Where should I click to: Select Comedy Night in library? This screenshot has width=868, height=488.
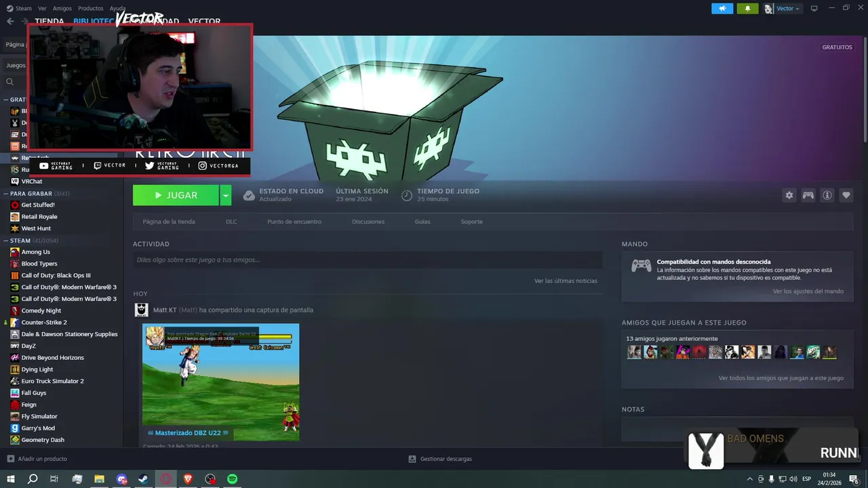41,310
